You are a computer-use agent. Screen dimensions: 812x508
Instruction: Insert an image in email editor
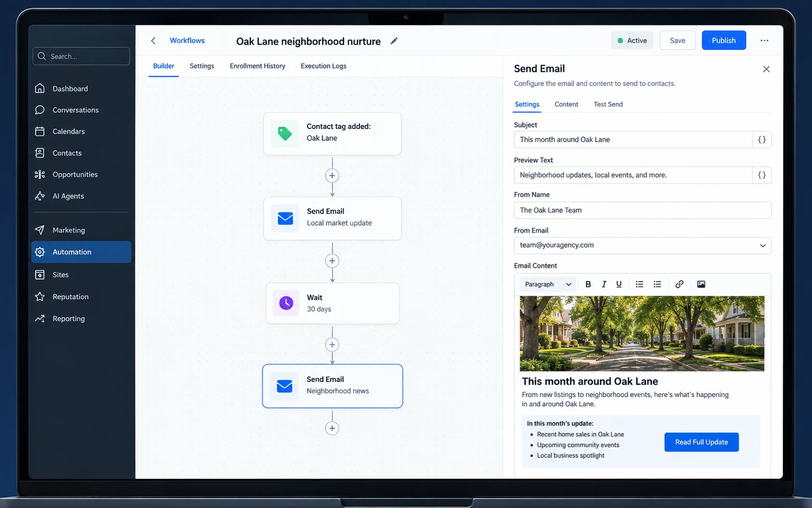tap(701, 284)
